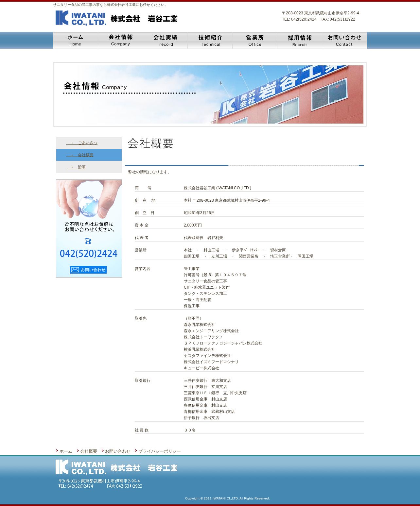Click the text キユーピー株式会社
The width and height of the screenshot is (420, 506).
201,368
